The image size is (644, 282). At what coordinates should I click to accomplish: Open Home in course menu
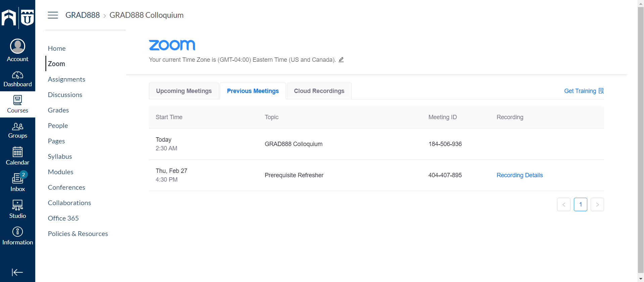tap(57, 48)
